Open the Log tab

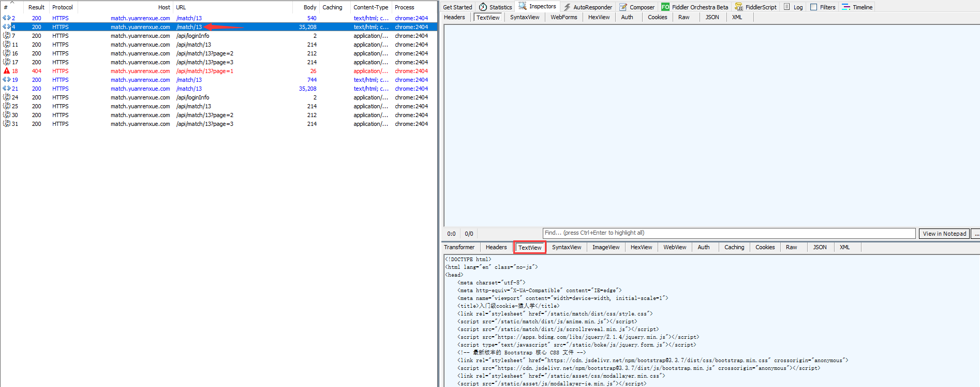(793, 7)
